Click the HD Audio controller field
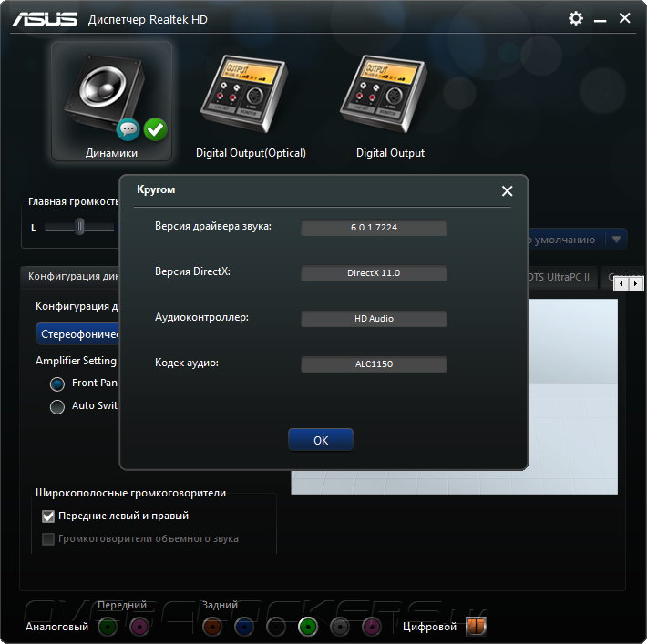 point(374,319)
